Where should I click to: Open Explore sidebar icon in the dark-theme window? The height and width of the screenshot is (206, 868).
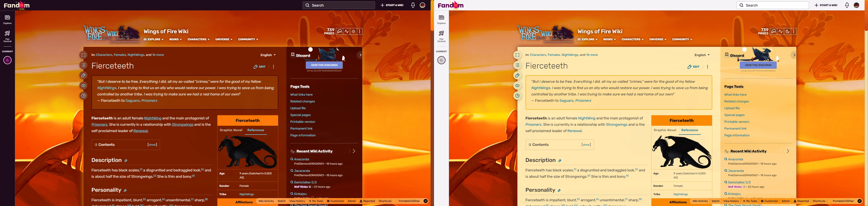(7, 19)
